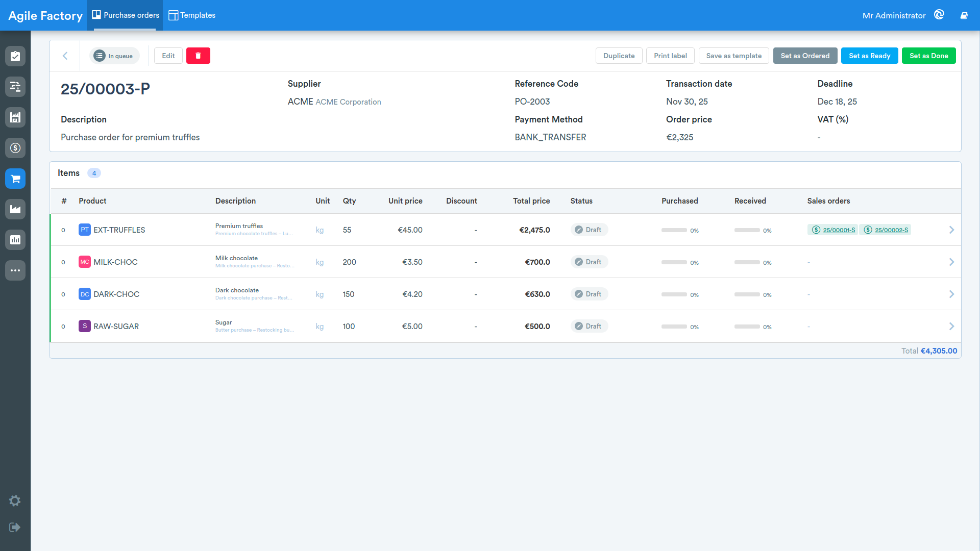Open the purchasing cart sidebar icon

[15, 179]
